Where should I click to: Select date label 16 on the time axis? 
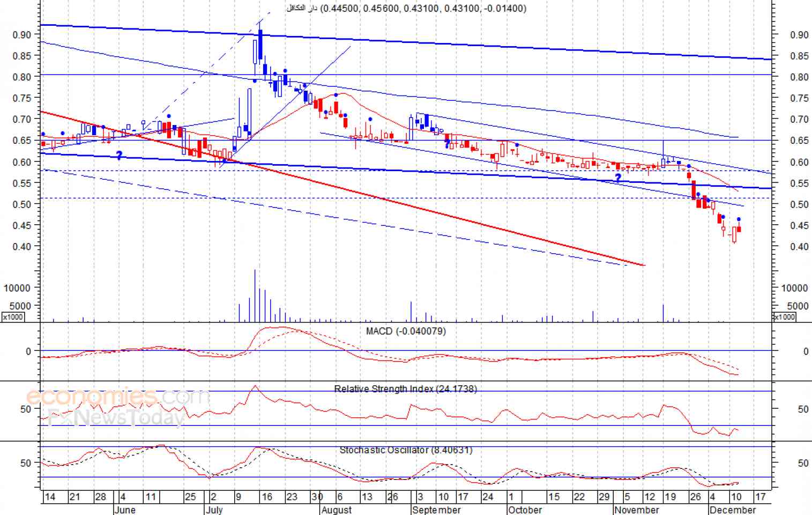click(267, 497)
